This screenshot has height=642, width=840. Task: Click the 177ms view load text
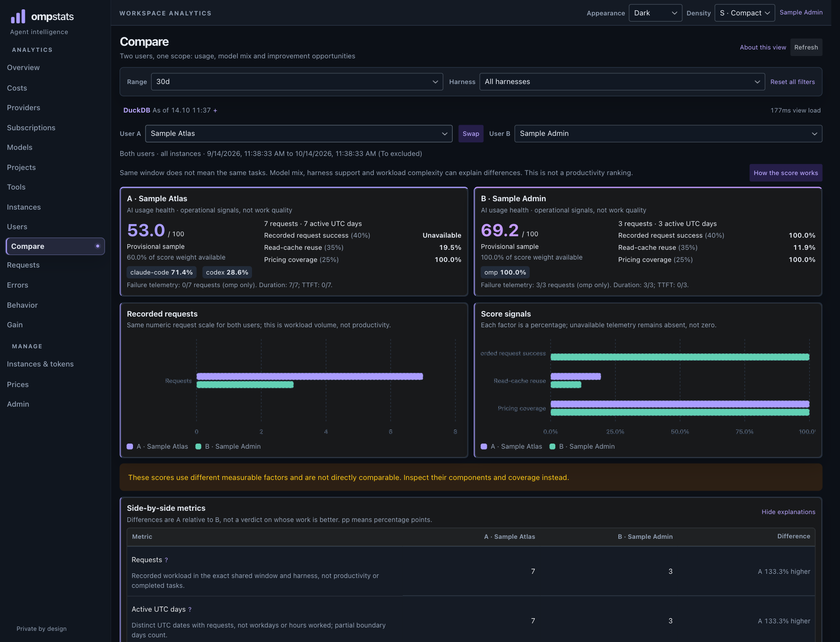click(x=796, y=111)
